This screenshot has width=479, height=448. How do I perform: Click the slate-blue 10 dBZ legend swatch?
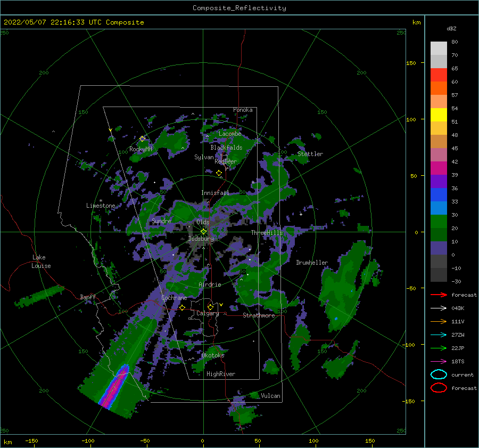(x=439, y=248)
